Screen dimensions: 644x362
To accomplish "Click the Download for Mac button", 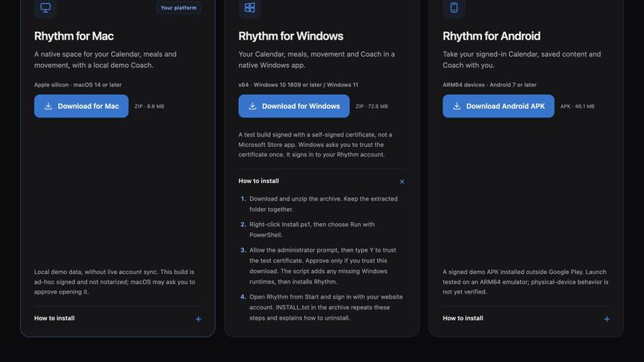I will tap(81, 106).
